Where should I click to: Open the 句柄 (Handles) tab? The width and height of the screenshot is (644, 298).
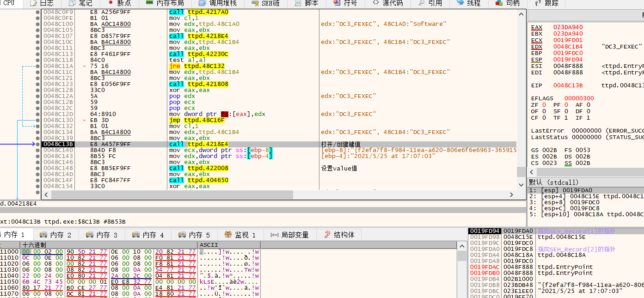(x=508, y=3)
